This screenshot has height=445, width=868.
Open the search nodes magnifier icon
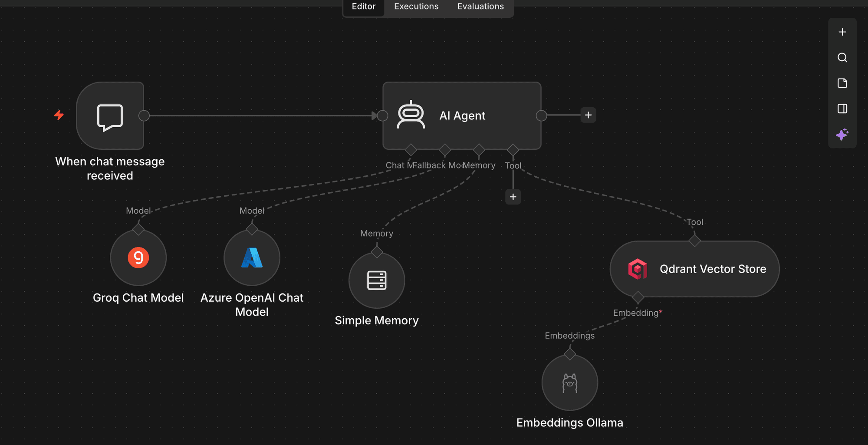click(842, 58)
